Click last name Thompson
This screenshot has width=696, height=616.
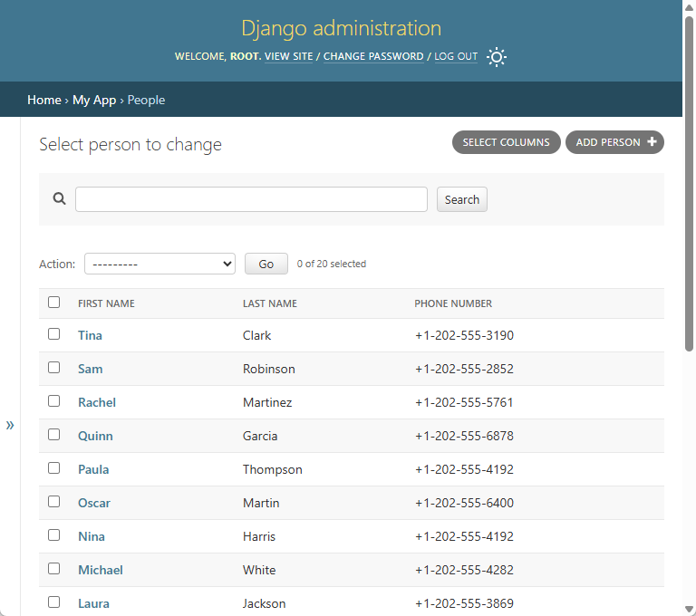click(x=272, y=469)
